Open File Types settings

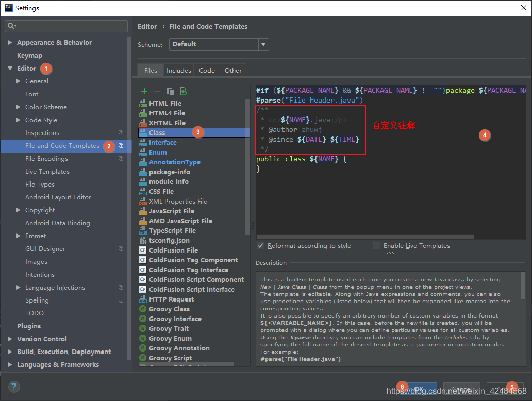point(40,184)
